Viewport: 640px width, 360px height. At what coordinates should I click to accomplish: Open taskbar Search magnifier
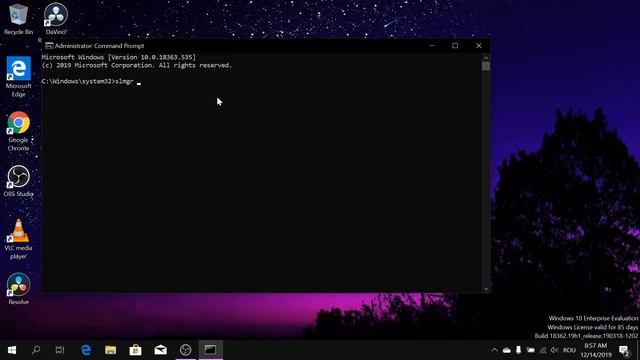(36, 350)
